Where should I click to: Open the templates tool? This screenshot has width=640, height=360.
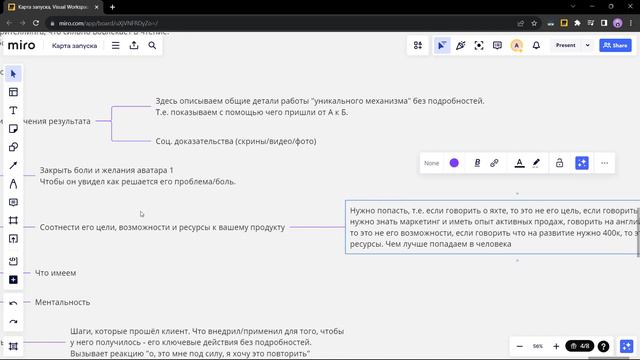click(13, 92)
